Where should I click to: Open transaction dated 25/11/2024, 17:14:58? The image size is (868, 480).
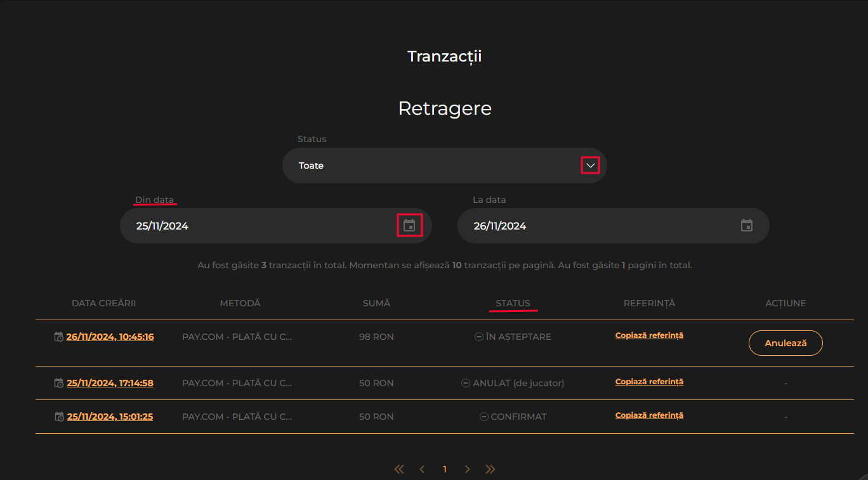click(110, 383)
